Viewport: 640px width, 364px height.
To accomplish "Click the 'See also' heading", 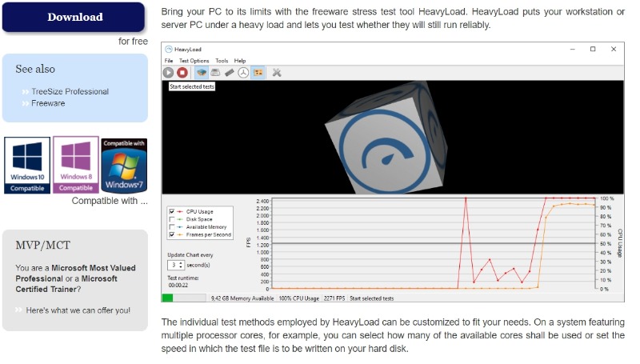I will 35,69.
